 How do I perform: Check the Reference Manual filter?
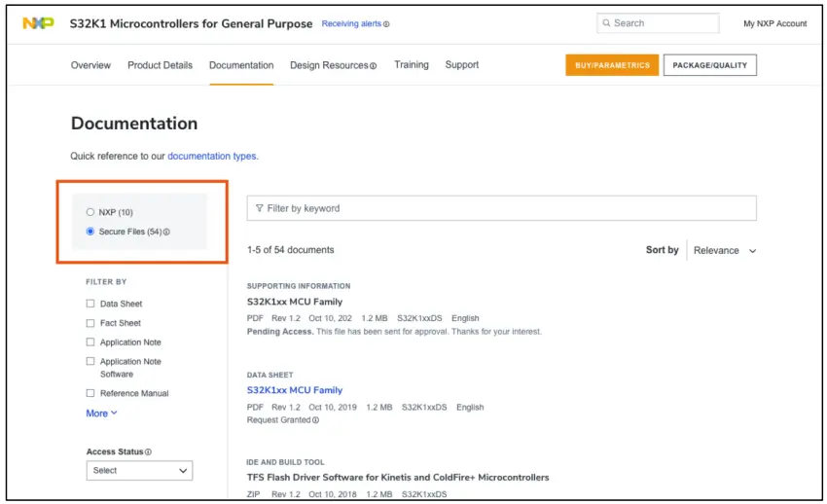[90, 393]
